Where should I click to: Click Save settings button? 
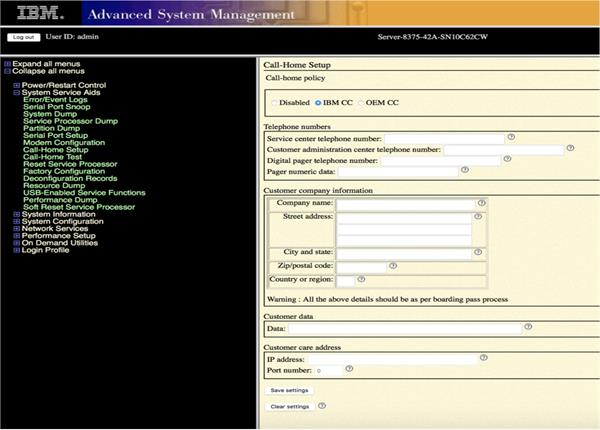(x=289, y=390)
